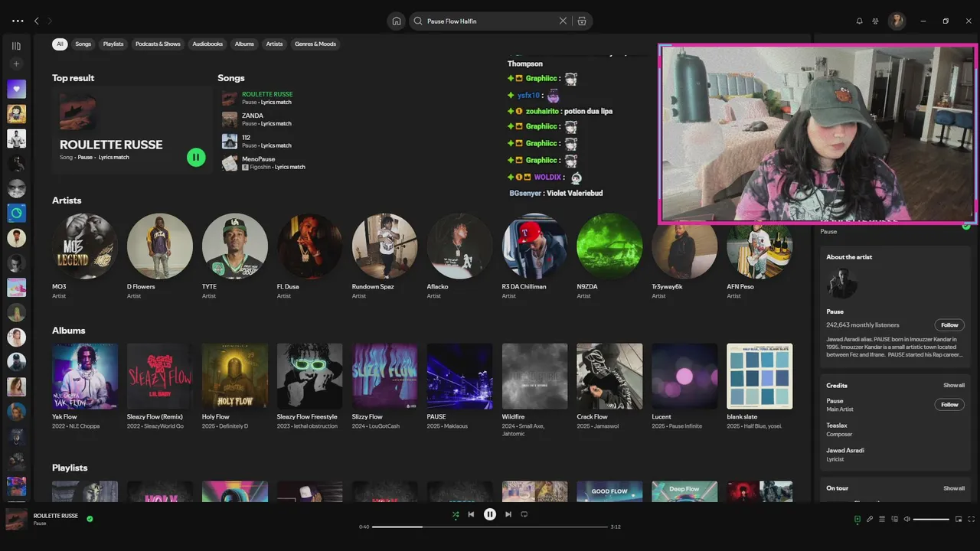Filter results by Albums
980x551 pixels.
coord(244,44)
